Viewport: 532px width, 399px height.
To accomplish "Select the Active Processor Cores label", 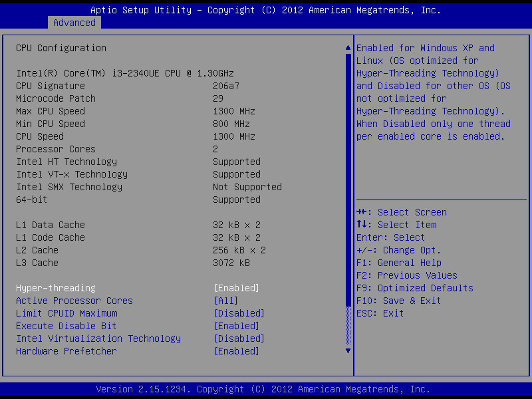I will (74, 301).
